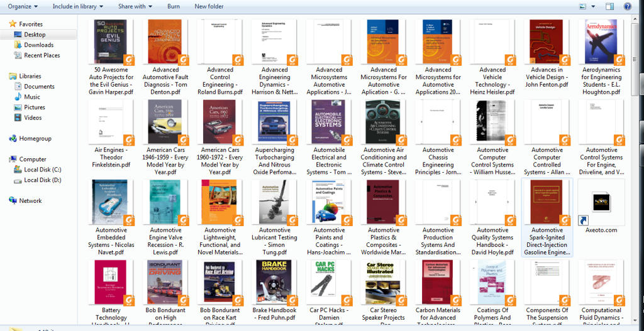Click Automotive Production Systems And Standardisation label
Screen dimensions: 644x331
(438, 242)
